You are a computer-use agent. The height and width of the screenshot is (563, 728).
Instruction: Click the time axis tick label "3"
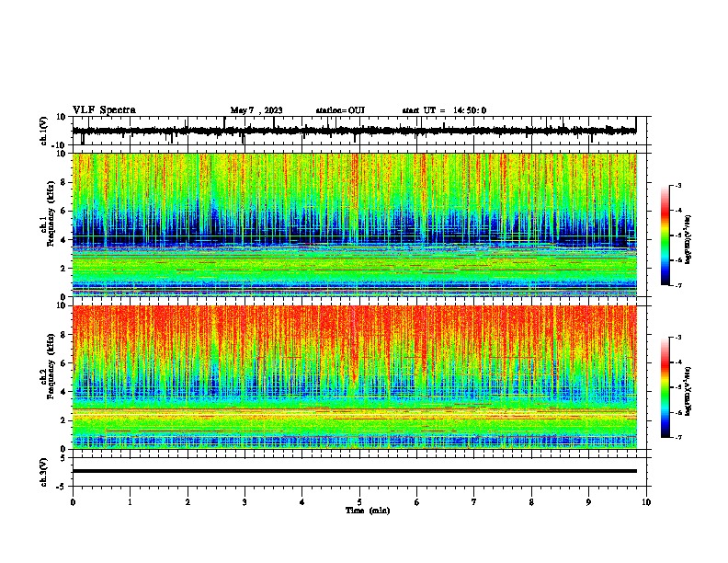tap(245, 502)
